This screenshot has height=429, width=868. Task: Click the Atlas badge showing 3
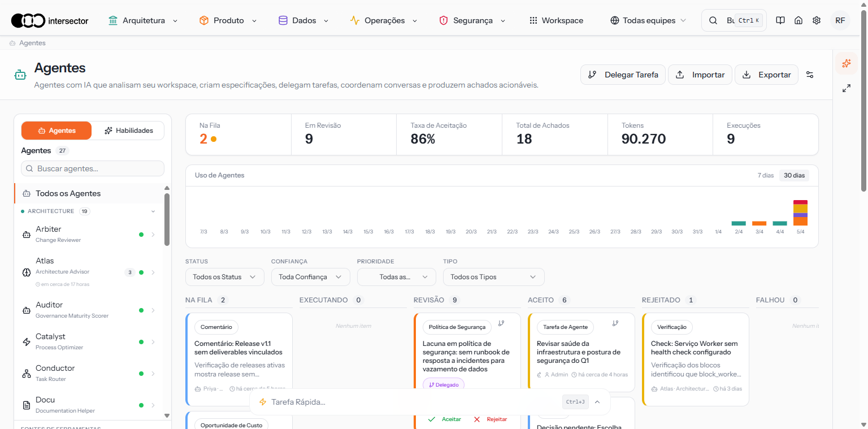pos(129,272)
